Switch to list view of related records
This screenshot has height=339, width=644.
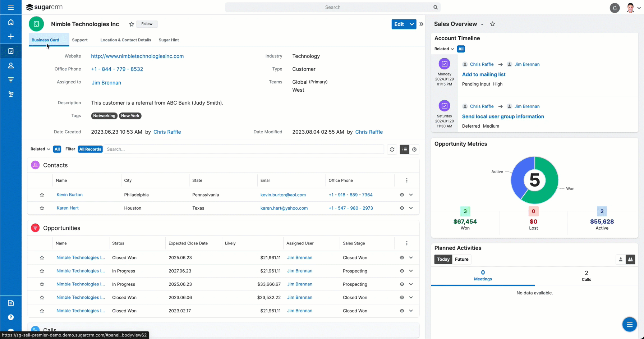tap(405, 150)
